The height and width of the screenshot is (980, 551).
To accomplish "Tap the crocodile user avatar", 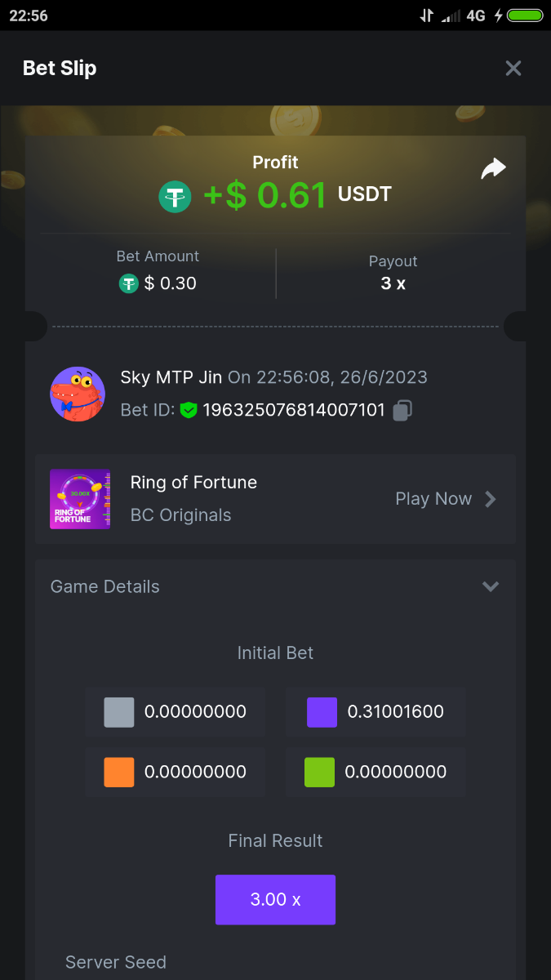I will [78, 394].
